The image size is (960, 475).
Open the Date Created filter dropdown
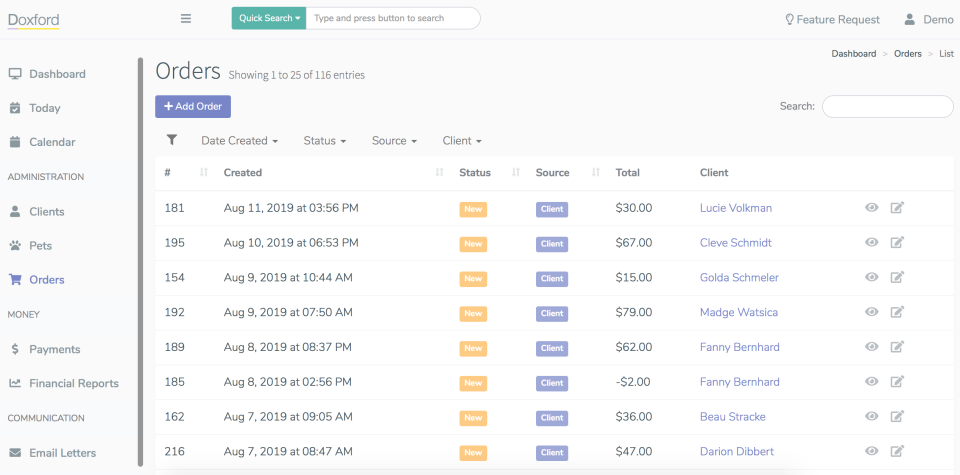pos(239,141)
